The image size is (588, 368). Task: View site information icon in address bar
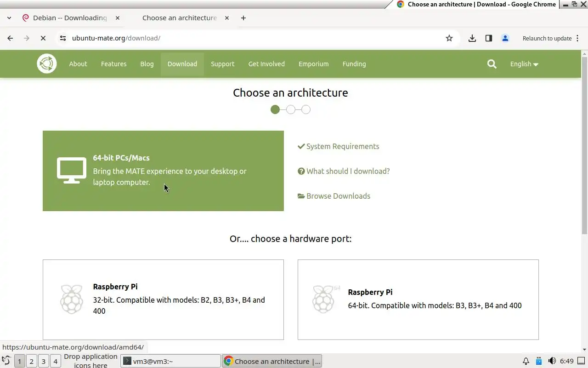point(63,38)
